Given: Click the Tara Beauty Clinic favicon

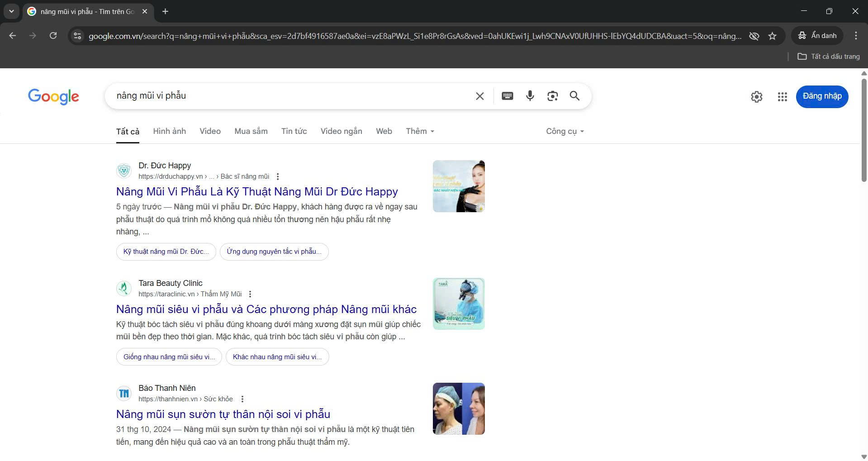Looking at the screenshot, I should click(x=124, y=288).
